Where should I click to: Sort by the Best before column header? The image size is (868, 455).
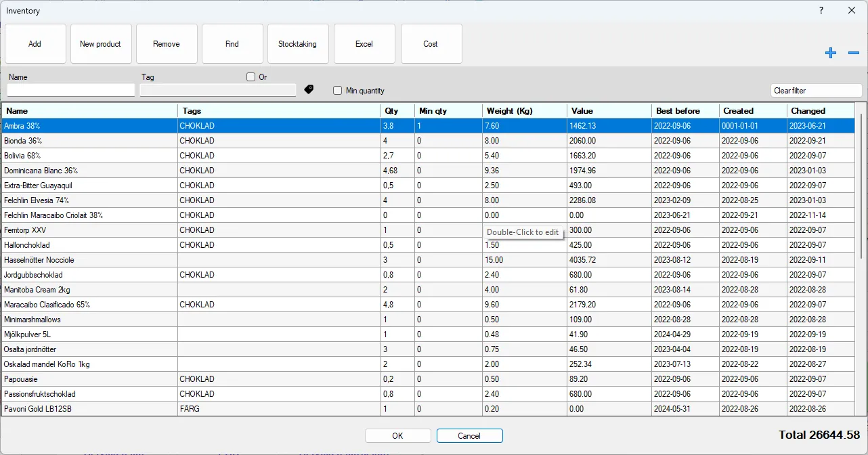(x=685, y=111)
